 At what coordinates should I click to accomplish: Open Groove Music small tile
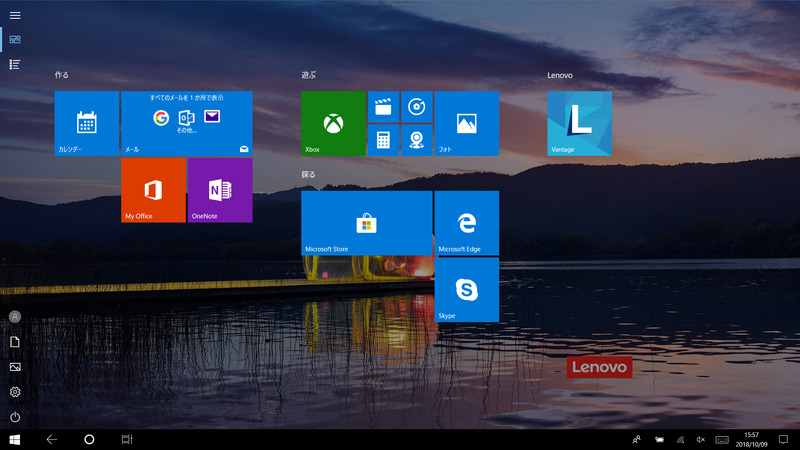pos(416,107)
